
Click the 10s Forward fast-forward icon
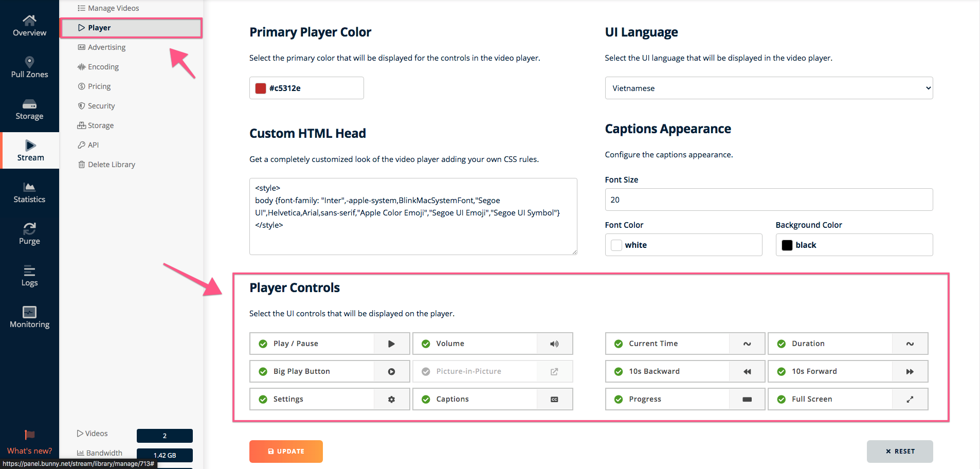pos(910,371)
